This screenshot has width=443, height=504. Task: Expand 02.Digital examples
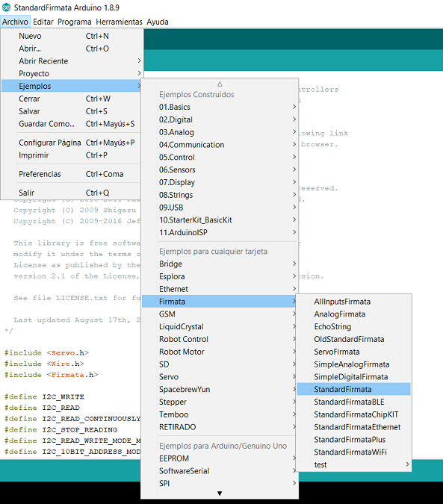[x=220, y=119]
